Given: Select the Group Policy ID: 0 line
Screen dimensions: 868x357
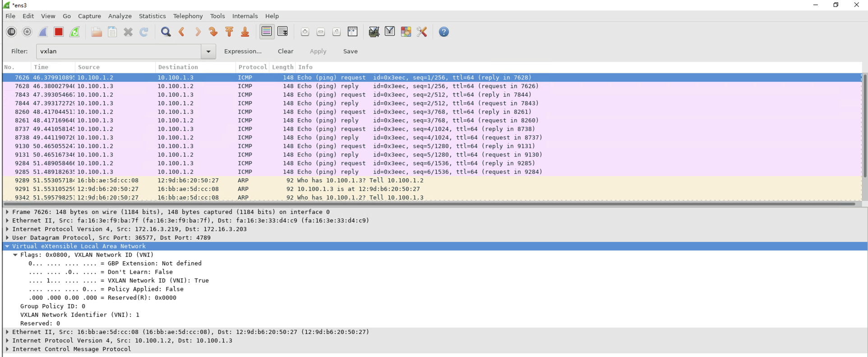Looking at the screenshot, I should (53, 306).
